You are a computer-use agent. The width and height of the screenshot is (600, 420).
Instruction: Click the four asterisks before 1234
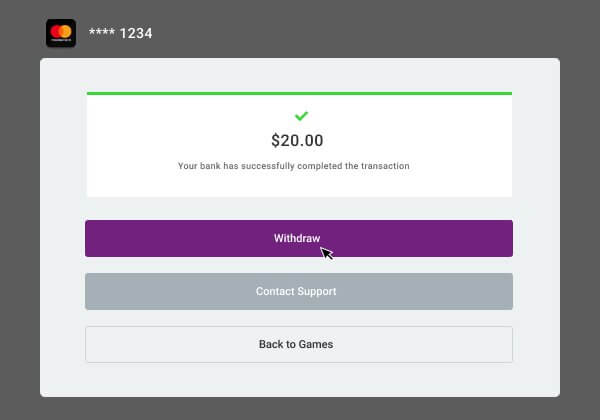102,32
